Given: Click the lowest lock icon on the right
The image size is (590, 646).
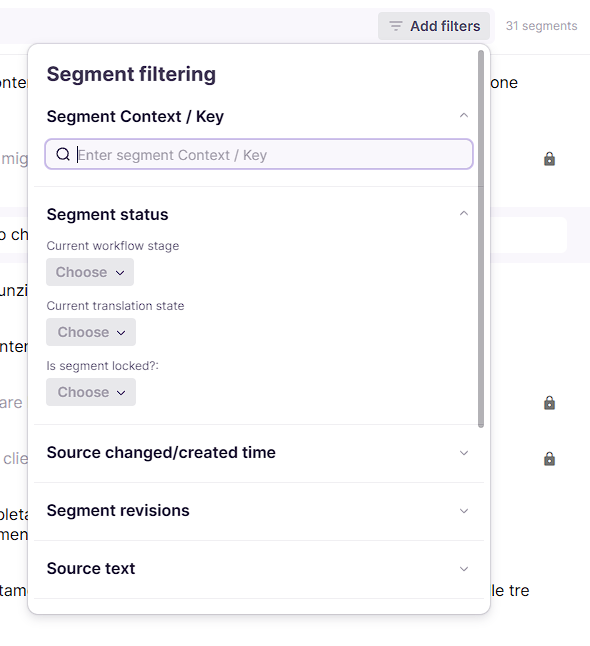Looking at the screenshot, I should pos(549,459).
